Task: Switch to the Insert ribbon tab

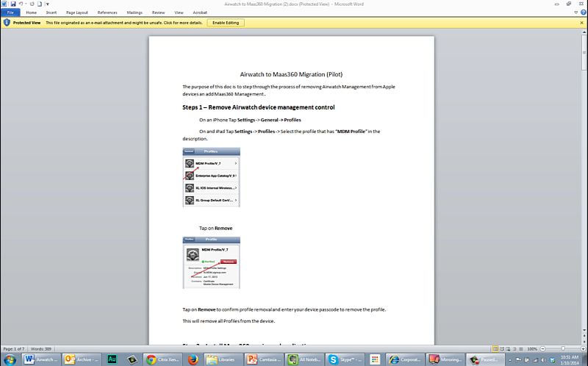Action: click(51, 12)
